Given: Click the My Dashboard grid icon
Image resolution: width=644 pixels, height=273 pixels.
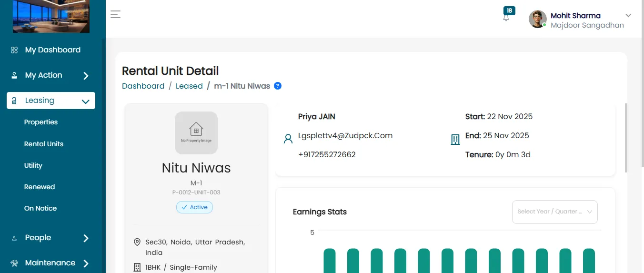Looking at the screenshot, I should 14,50.
